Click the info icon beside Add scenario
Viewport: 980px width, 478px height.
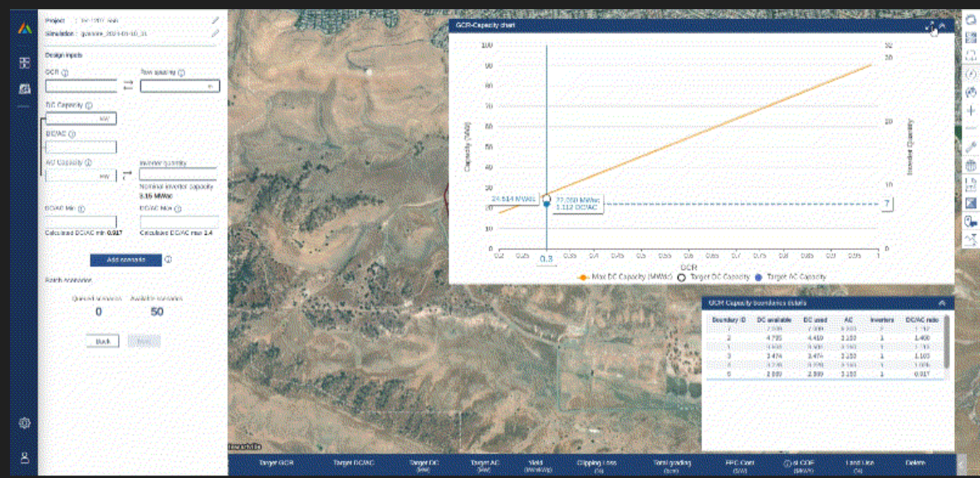point(168,259)
